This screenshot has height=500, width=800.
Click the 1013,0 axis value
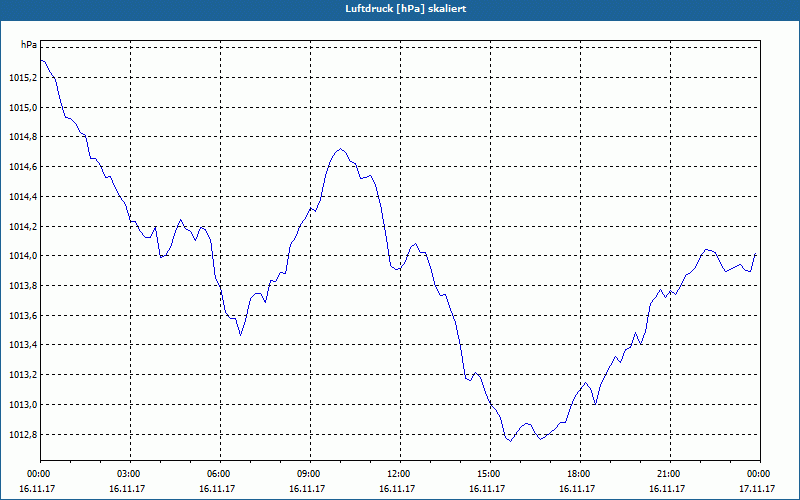point(23,405)
